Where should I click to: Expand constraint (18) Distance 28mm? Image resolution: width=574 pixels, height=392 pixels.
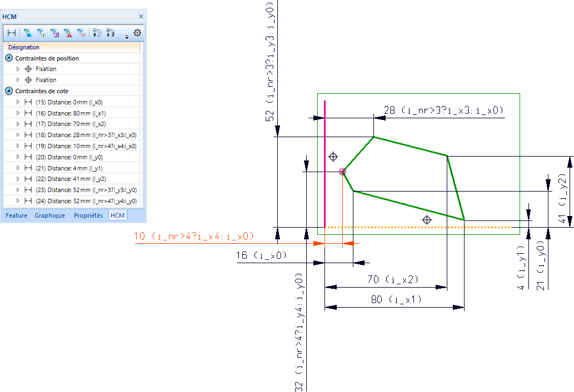18,135
